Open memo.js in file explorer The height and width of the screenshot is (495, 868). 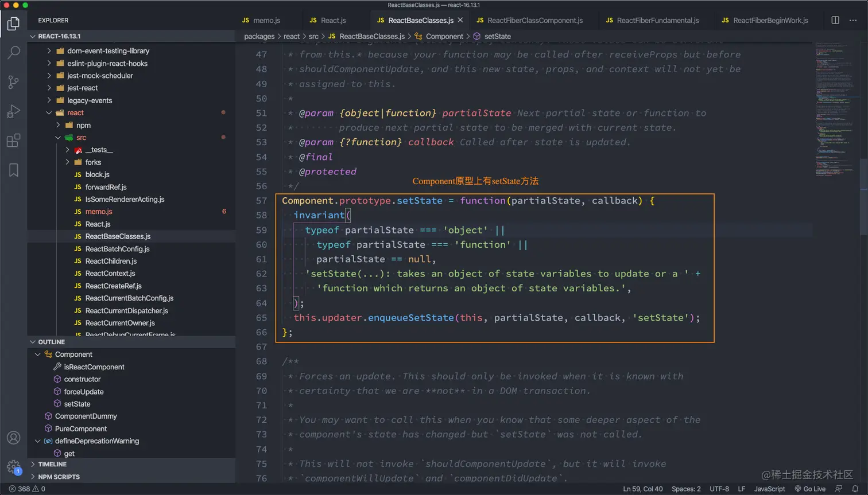tap(99, 212)
